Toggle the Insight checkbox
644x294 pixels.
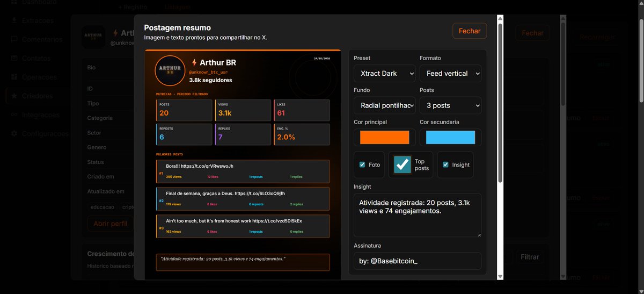(x=445, y=164)
